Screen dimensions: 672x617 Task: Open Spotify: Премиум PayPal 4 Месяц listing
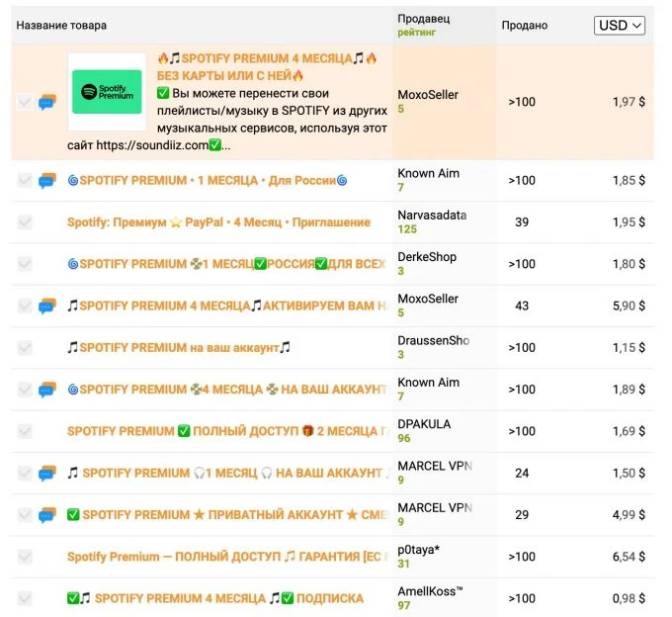coord(218,222)
